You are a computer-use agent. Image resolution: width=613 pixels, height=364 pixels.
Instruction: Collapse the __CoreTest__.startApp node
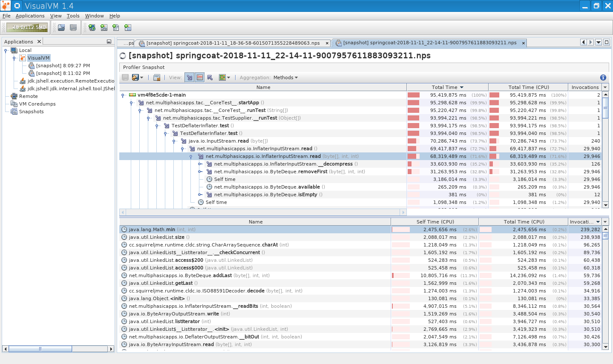pos(132,103)
